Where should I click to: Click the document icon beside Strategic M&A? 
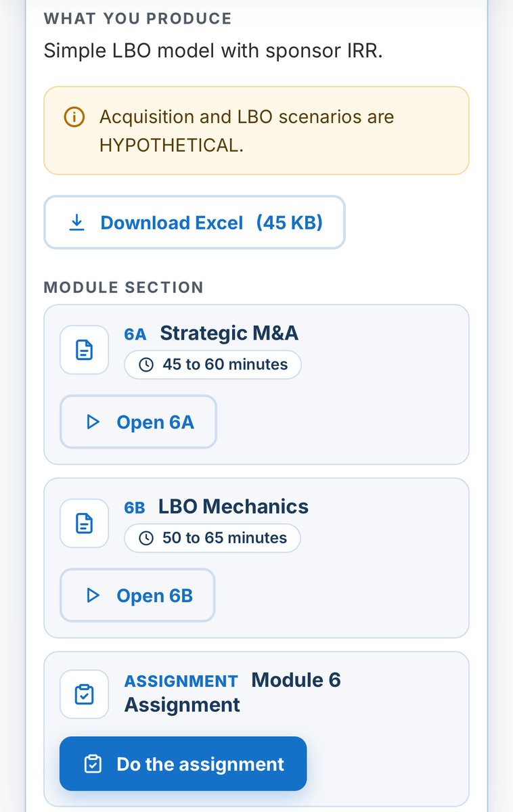pos(85,350)
